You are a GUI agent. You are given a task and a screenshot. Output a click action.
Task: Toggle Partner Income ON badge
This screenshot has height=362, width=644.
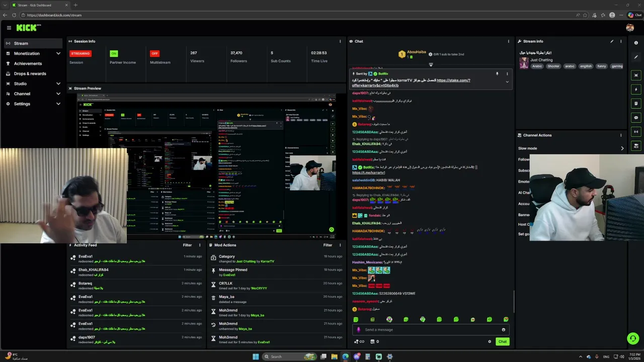tap(114, 53)
